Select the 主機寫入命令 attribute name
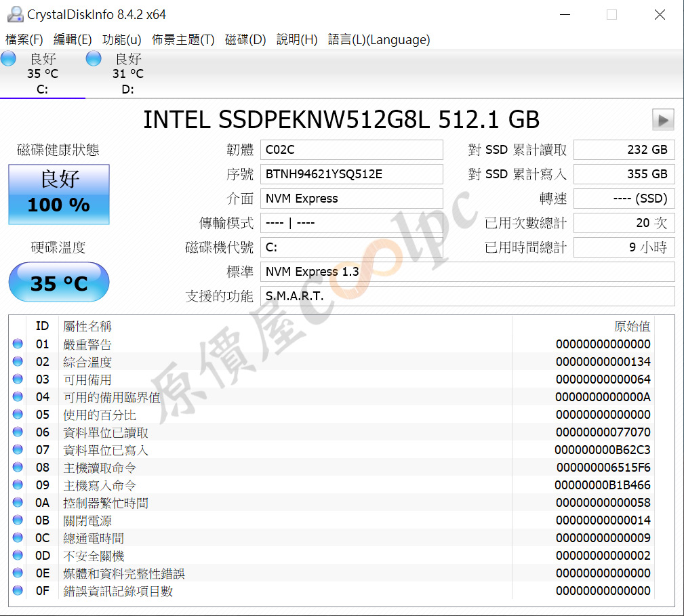Screen dimensions: 684x616 [100, 485]
